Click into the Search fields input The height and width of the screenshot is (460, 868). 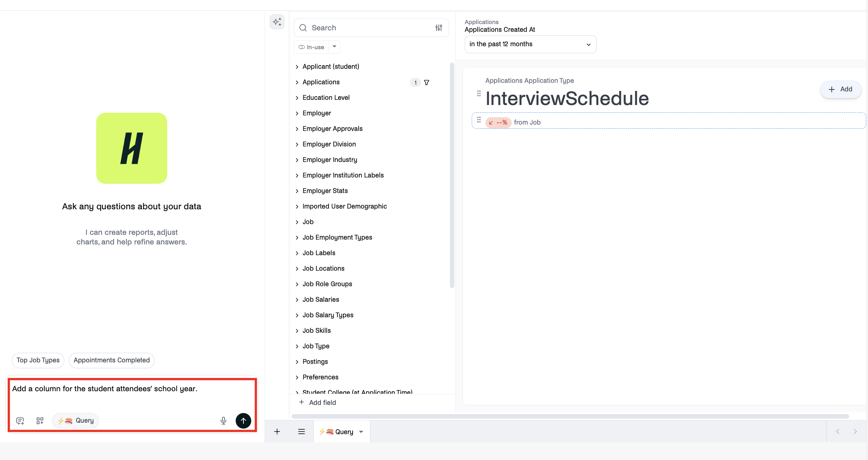(371, 28)
